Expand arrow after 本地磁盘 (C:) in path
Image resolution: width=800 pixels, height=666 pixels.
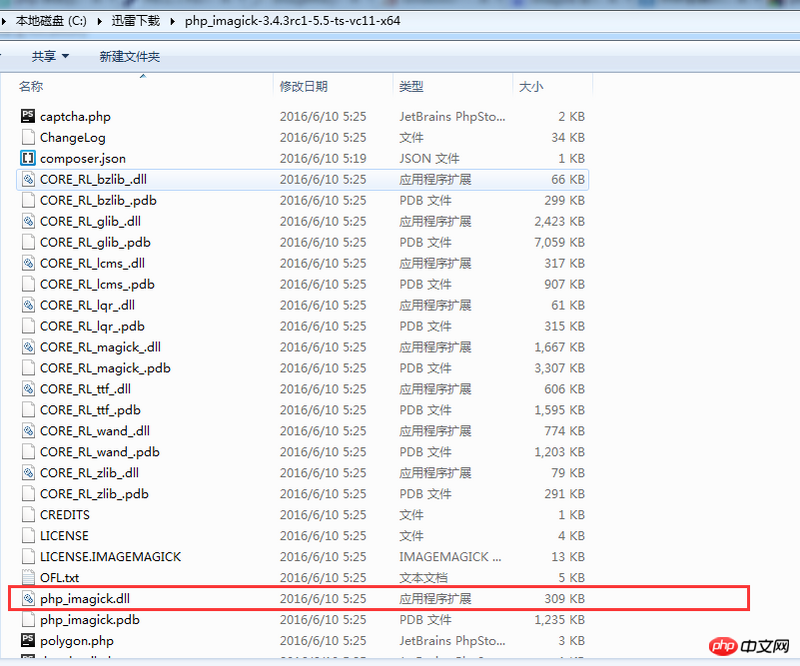(x=99, y=21)
